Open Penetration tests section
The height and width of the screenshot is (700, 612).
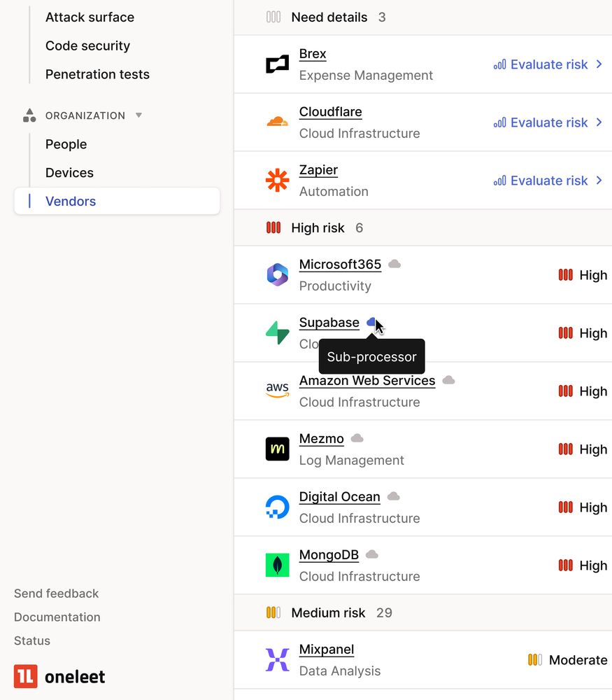[97, 74]
